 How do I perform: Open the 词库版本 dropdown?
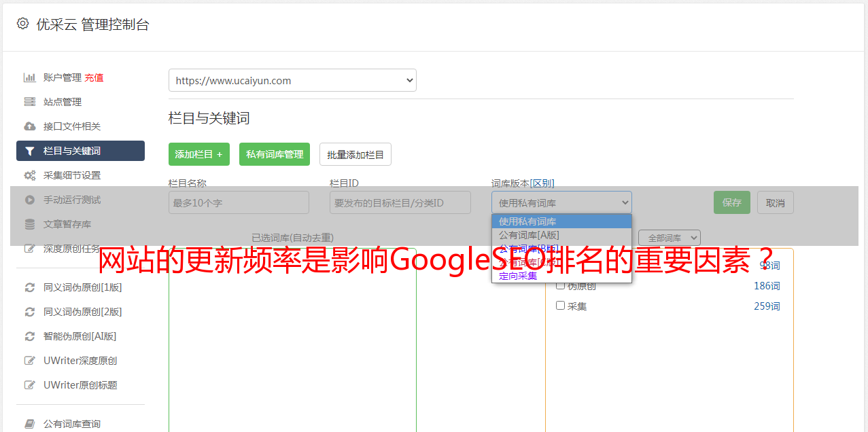(561, 202)
